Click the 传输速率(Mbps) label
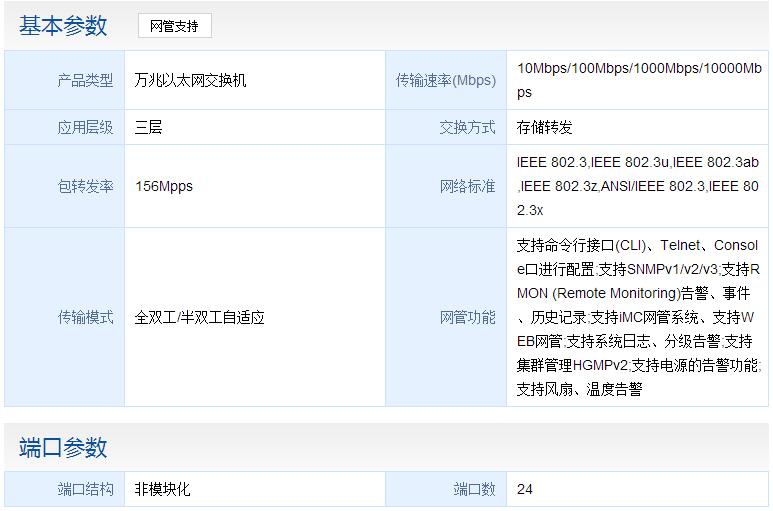Screen dimensions: 773x511 (446, 80)
